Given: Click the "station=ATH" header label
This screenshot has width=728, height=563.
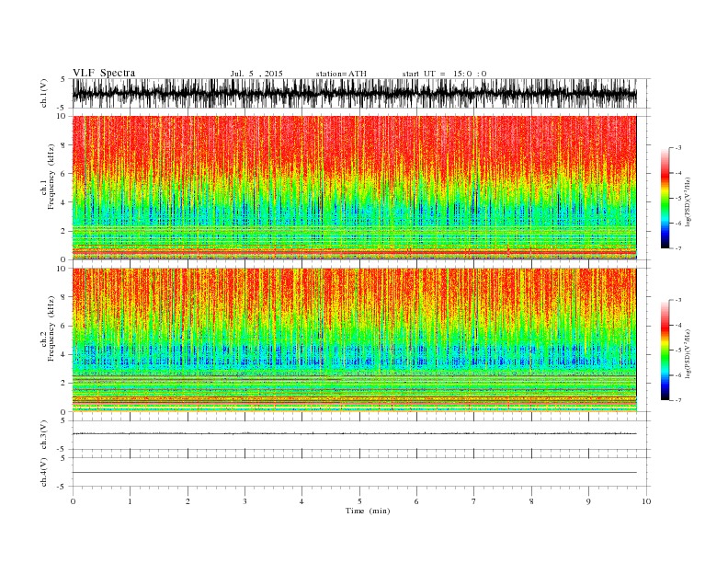Looking at the screenshot, I should click(341, 74).
